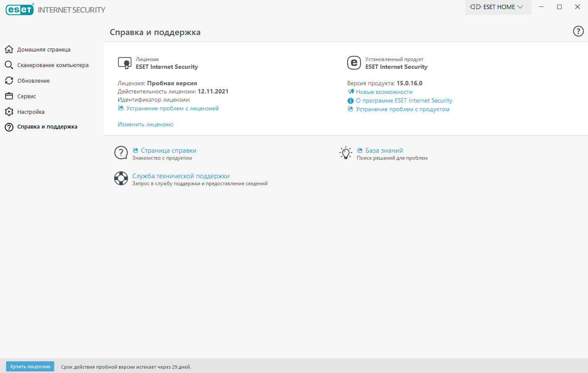Click license validity date 12.11.2021
Screen dimensions: 588x373
(213, 91)
